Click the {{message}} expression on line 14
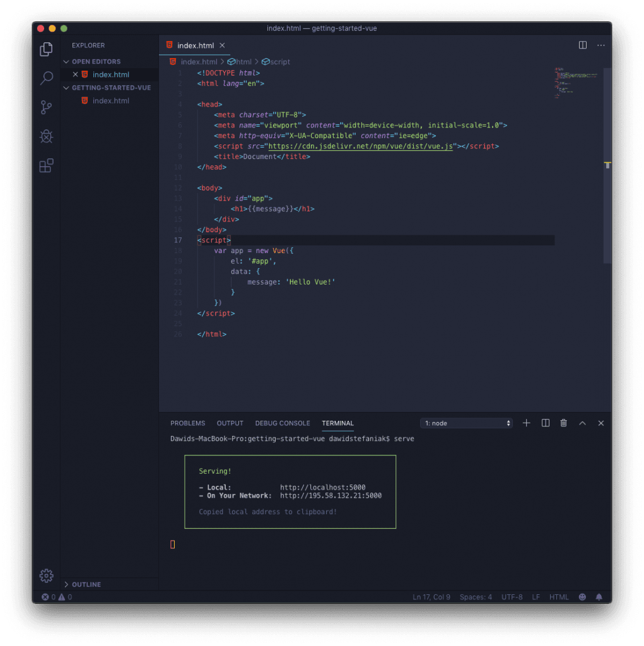 click(271, 209)
